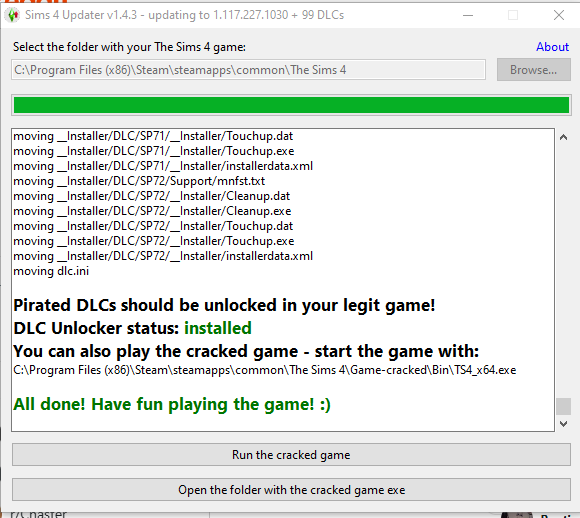Minimize the Sims 4 Updater window
Image resolution: width=580 pixels, height=518 pixels.
[468, 16]
